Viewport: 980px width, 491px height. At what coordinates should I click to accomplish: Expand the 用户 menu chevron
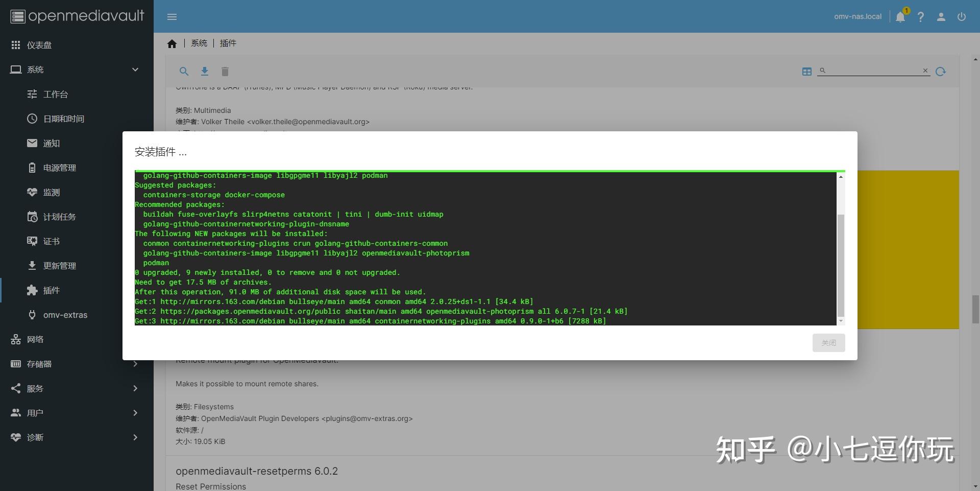(135, 413)
